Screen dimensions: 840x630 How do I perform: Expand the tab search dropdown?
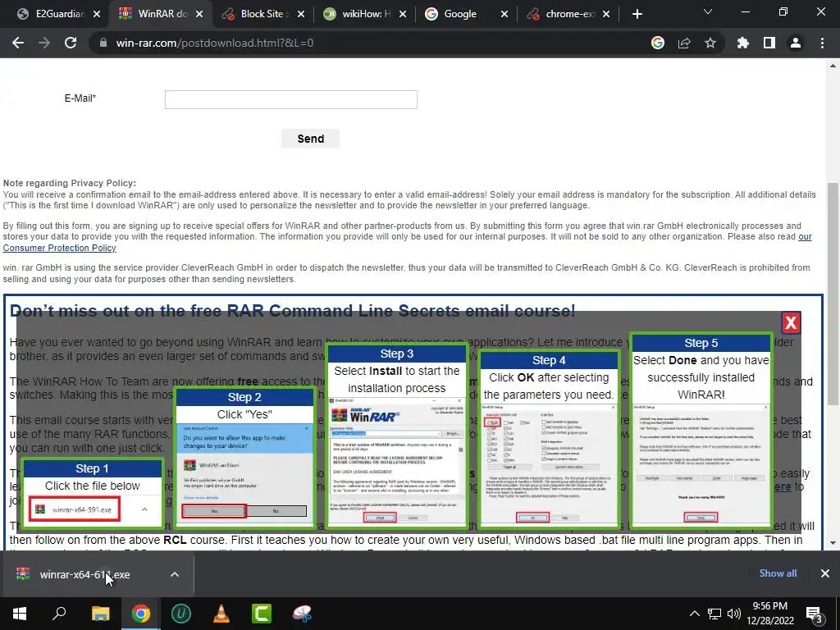[x=708, y=11]
